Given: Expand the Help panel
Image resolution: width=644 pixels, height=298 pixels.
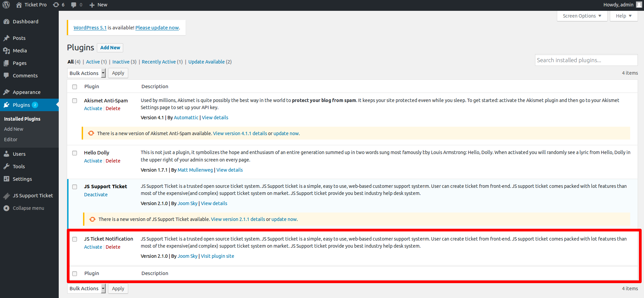Looking at the screenshot, I should (x=624, y=16).
